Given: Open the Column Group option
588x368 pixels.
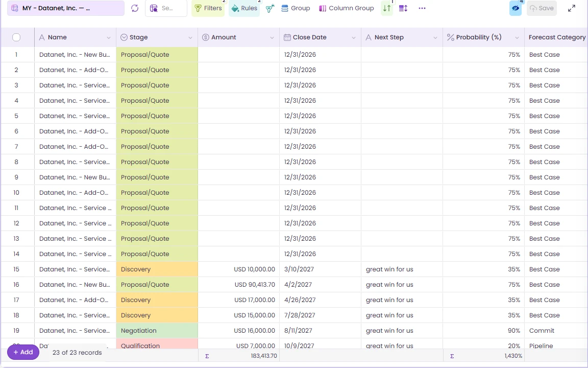Looking at the screenshot, I should point(346,8).
